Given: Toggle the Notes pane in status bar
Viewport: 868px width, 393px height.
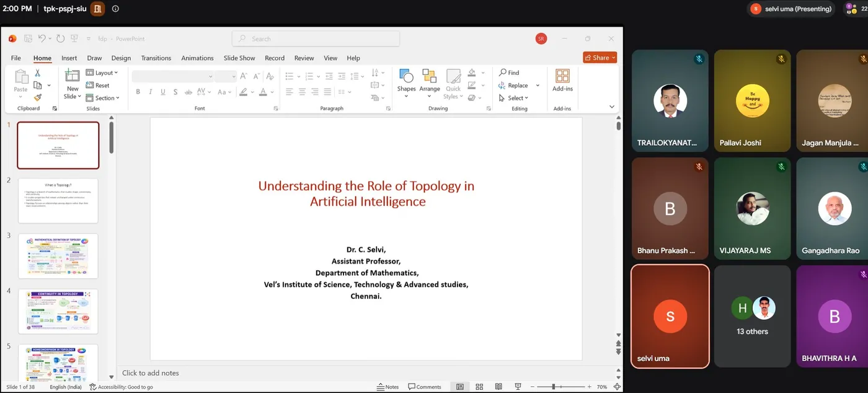Looking at the screenshot, I should (x=388, y=387).
